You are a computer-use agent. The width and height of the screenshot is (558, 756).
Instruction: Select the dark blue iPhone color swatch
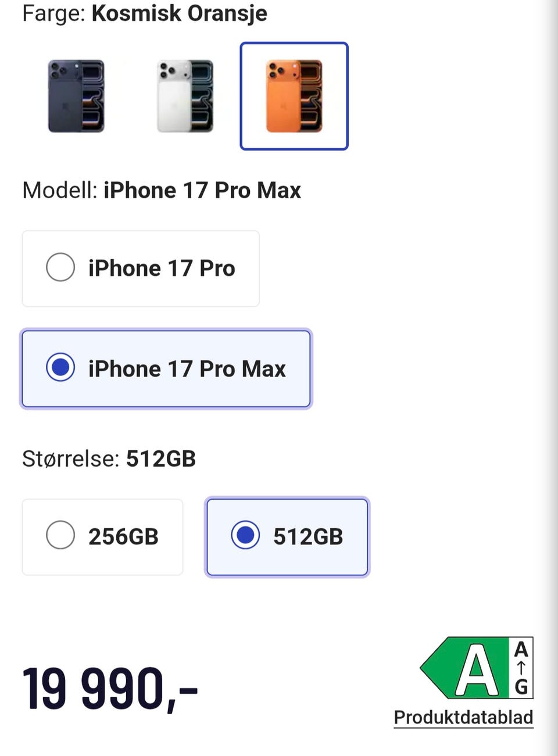point(76,96)
